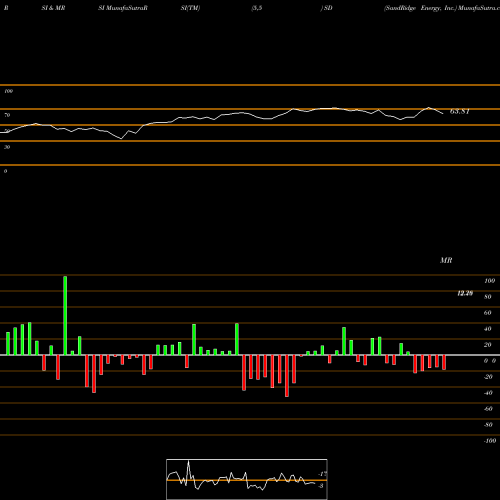The width and height of the screenshot is (500, 500).
Task: Click the MR axis label 40
Action: click(488, 329)
